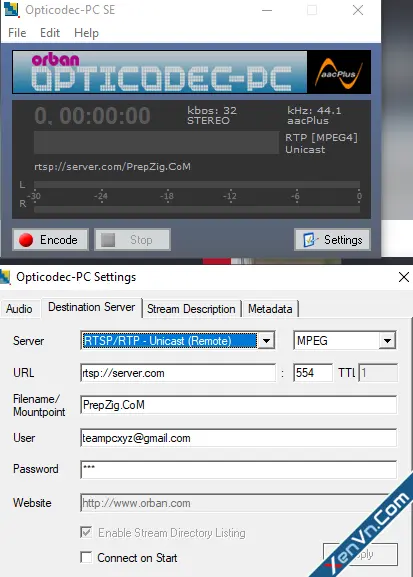Open the Settings button in main window
Screen dimensions: 413x577
pyautogui.click(x=332, y=240)
